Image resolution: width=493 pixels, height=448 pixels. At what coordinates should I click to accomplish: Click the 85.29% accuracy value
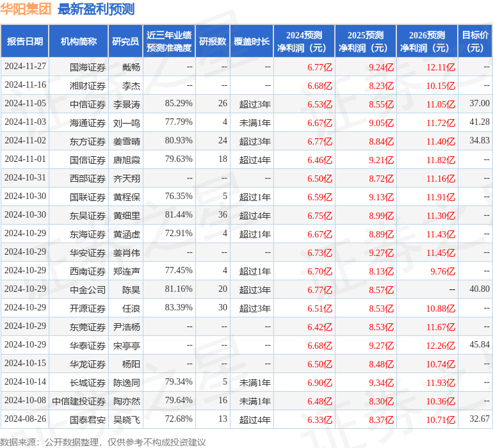click(x=179, y=104)
